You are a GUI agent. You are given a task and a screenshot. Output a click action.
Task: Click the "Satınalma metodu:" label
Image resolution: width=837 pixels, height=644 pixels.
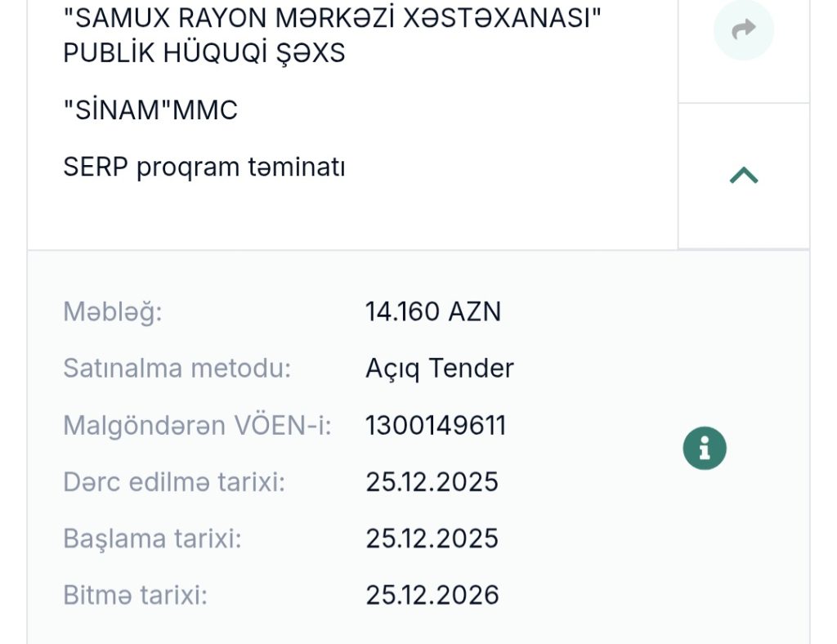(177, 369)
